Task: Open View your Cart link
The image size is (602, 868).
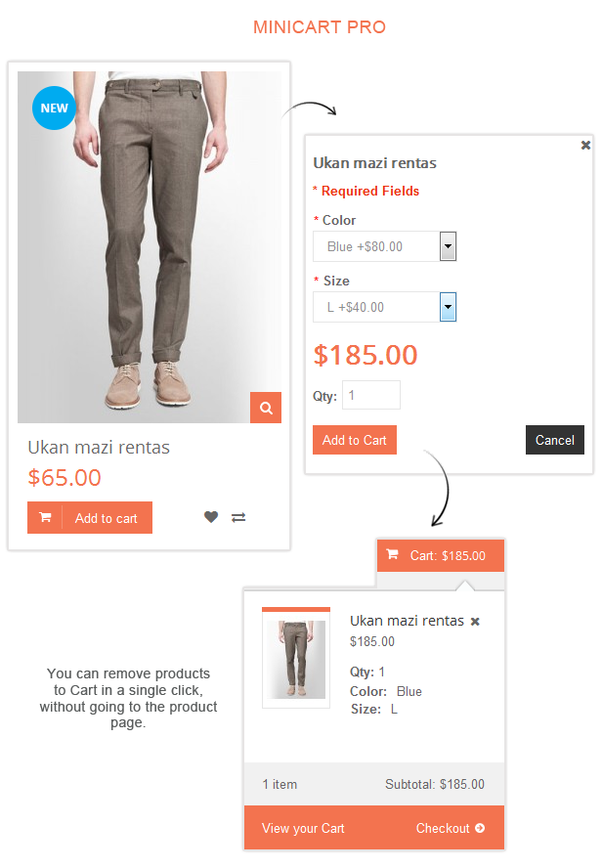Action: click(303, 828)
